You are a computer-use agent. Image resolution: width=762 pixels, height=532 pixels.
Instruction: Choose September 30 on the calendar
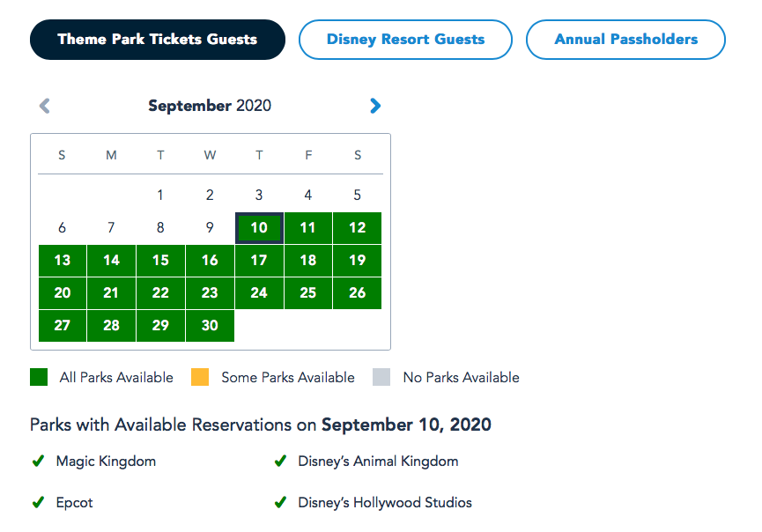(x=210, y=326)
